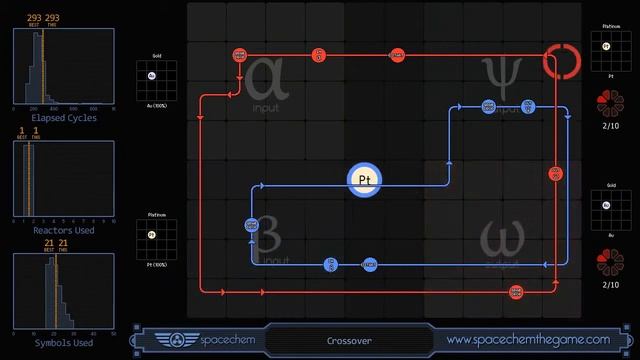The image size is (640, 360).
Task: Click the 'Symbols Used' label
Action: coord(64,343)
